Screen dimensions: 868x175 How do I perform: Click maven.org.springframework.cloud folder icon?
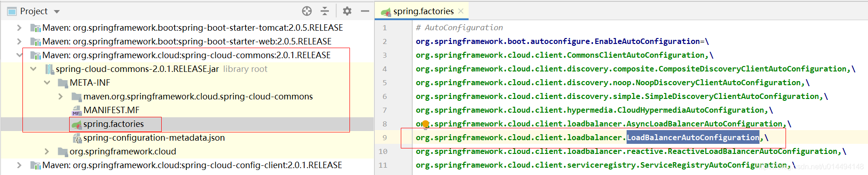coord(76,97)
